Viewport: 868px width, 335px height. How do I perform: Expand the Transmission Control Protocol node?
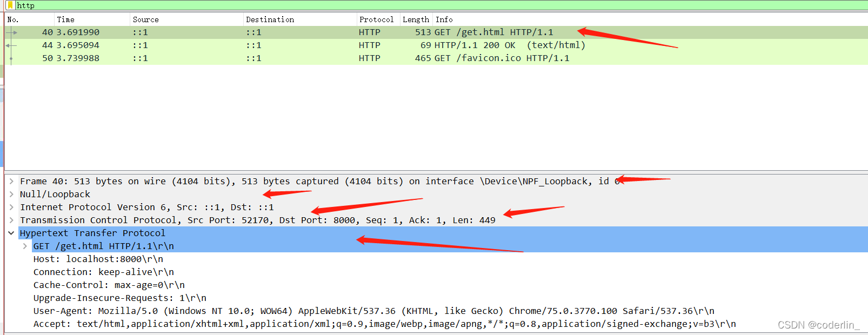point(11,220)
